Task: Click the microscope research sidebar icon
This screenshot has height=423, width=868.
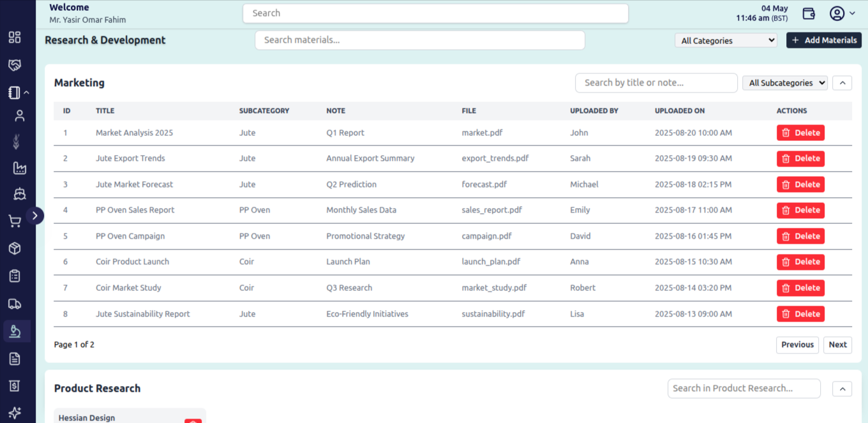Action: (17, 331)
